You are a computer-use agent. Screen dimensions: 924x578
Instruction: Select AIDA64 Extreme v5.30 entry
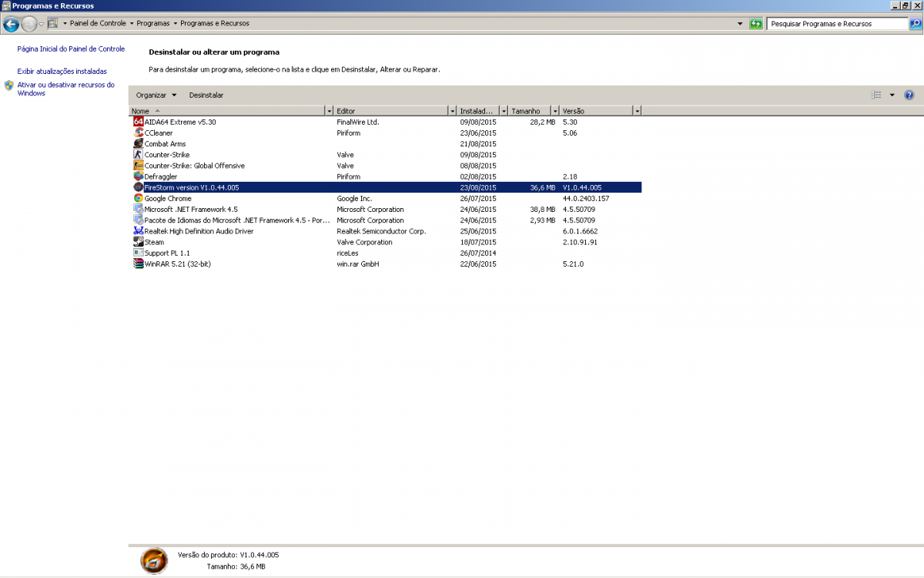coord(180,122)
